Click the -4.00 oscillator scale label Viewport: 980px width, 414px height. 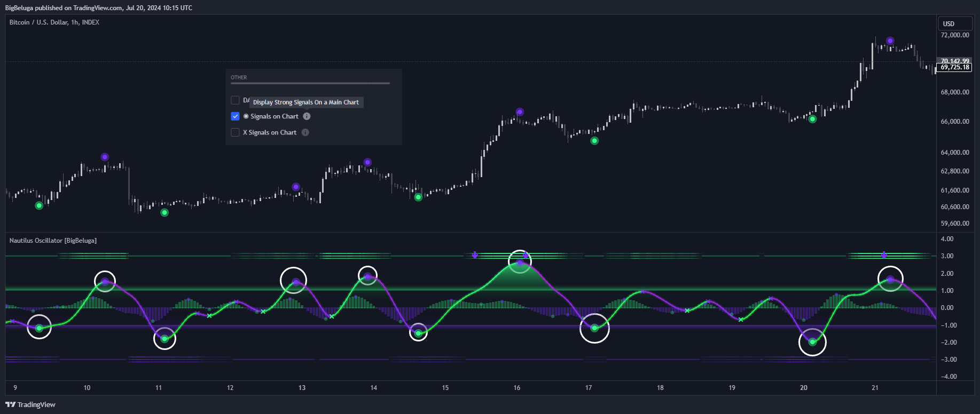(948, 377)
